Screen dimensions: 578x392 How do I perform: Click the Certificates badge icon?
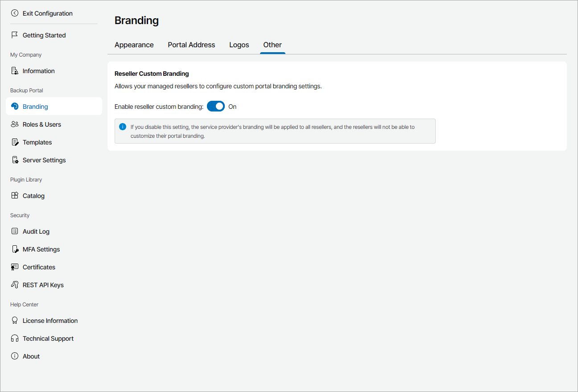15,267
